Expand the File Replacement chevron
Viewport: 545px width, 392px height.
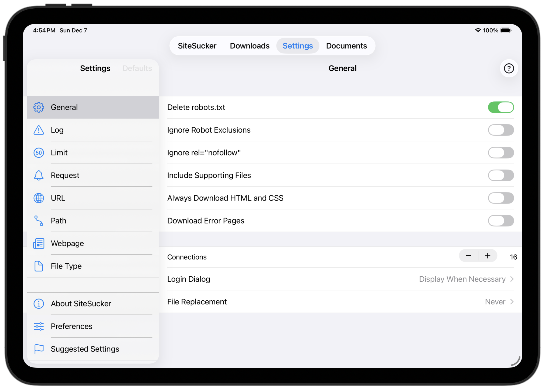pyautogui.click(x=512, y=302)
